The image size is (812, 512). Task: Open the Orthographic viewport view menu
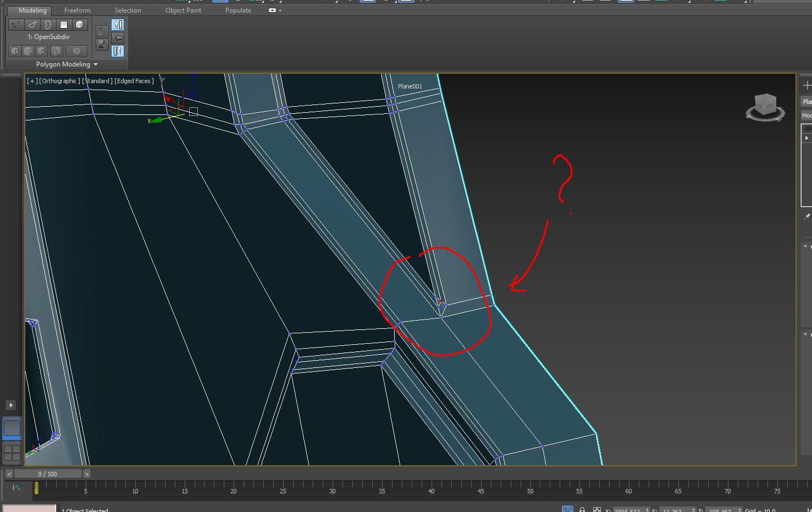tap(59, 81)
